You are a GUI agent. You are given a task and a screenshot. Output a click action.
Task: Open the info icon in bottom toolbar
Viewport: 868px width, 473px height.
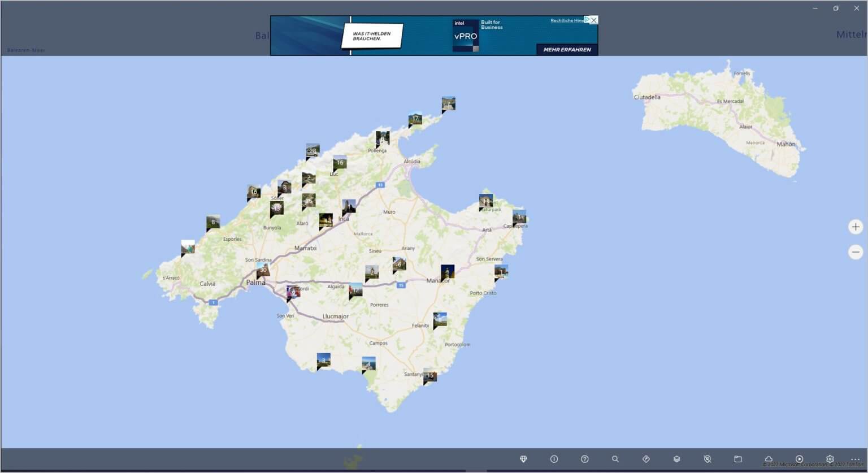(x=554, y=459)
